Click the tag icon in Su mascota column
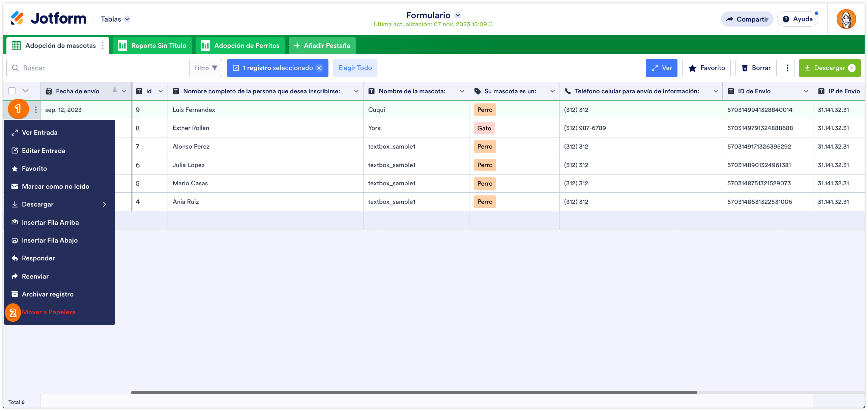This screenshot has width=868, height=411. (478, 91)
